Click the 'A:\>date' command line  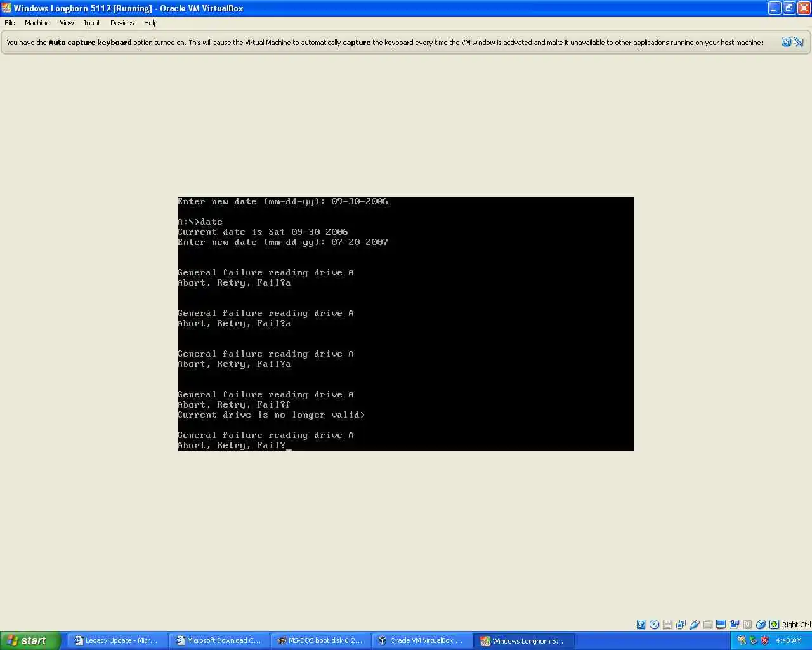200,222
